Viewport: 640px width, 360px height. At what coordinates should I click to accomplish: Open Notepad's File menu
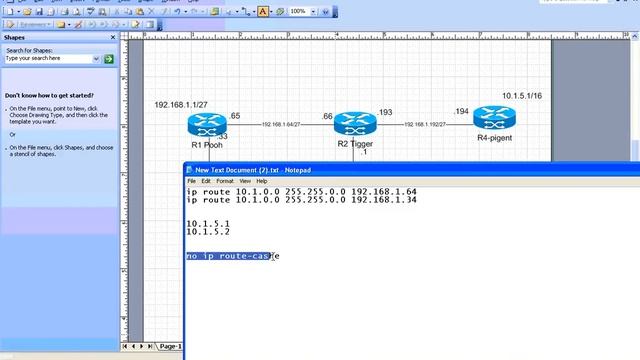point(191,181)
